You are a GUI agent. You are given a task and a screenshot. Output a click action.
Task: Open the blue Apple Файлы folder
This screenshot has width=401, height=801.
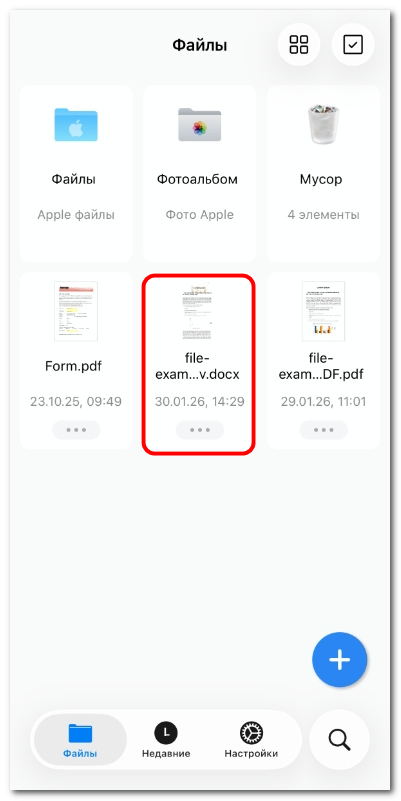[76, 125]
